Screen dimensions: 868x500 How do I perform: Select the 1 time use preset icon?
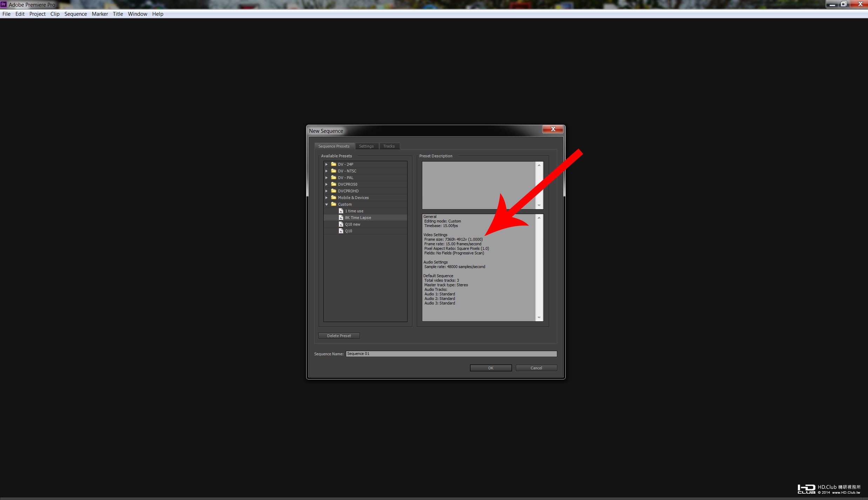pos(341,211)
